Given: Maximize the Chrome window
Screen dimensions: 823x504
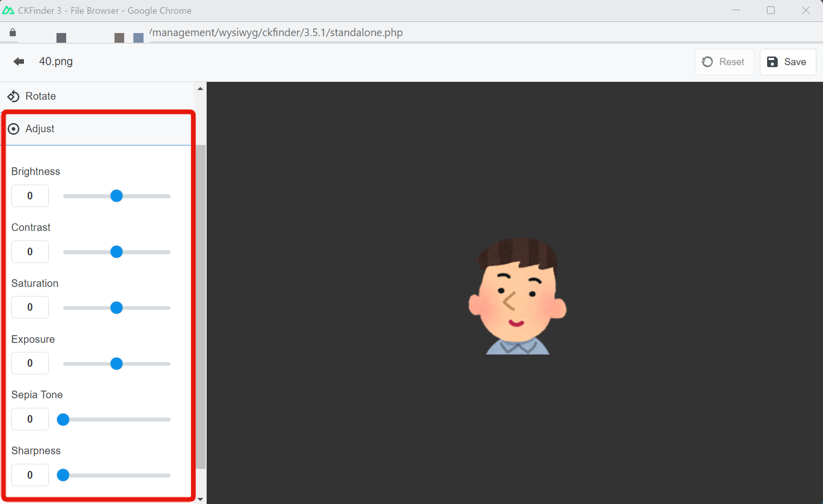Looking at the screenshot, I should tap(771, 10).
